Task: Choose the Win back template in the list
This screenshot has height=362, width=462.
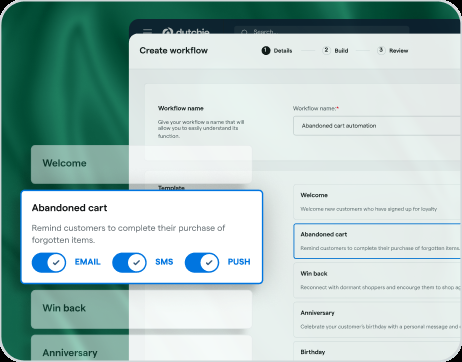Action: point(377,280)
